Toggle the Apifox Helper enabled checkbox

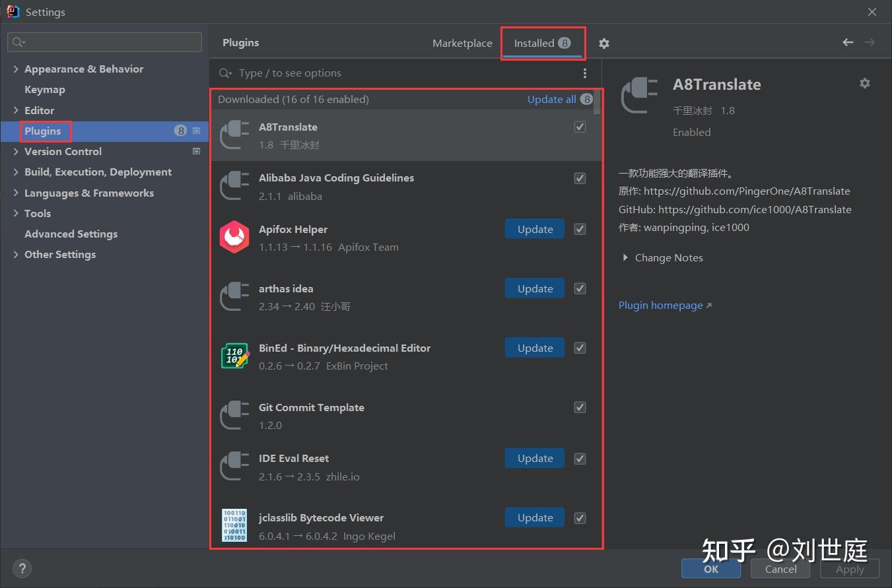[x=580, y=229]
